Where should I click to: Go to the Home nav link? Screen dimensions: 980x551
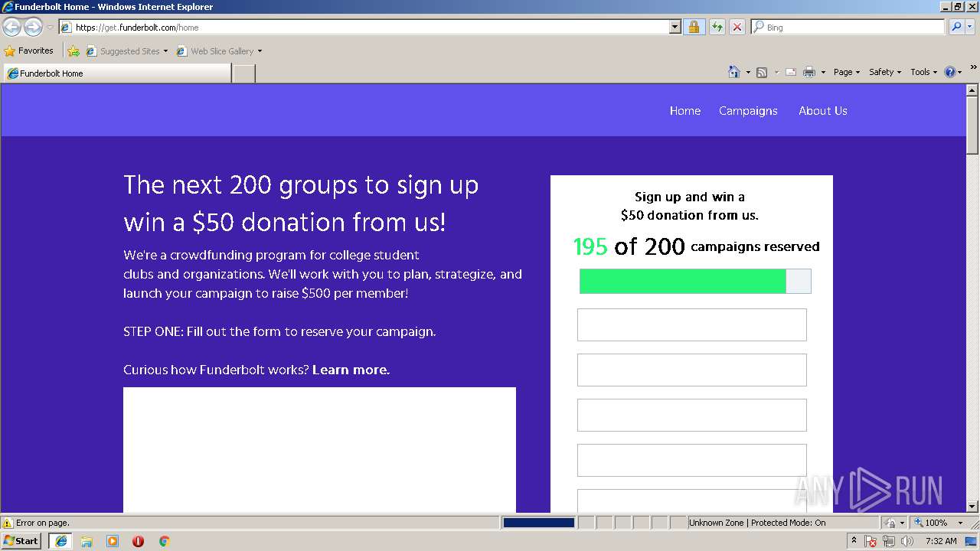[685, 111]
